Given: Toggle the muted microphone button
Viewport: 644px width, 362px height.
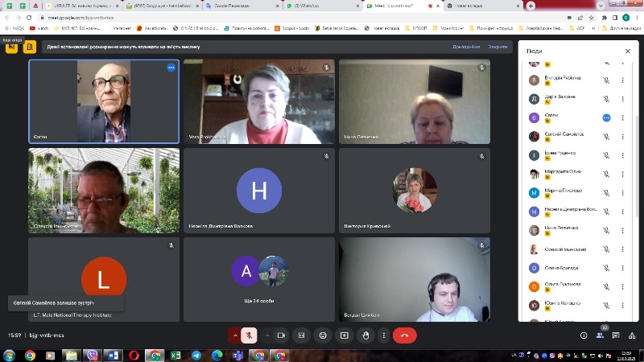Looking at the screenshot, I should (x=249, y=335).
